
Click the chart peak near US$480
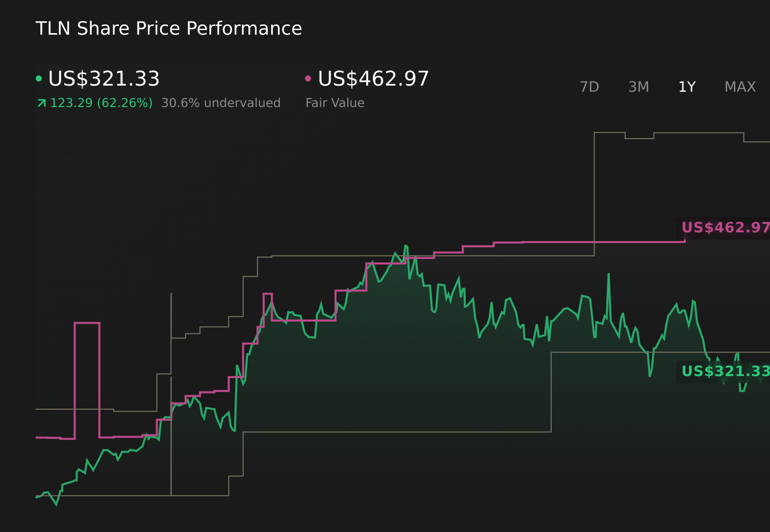(x=406, y=246)
